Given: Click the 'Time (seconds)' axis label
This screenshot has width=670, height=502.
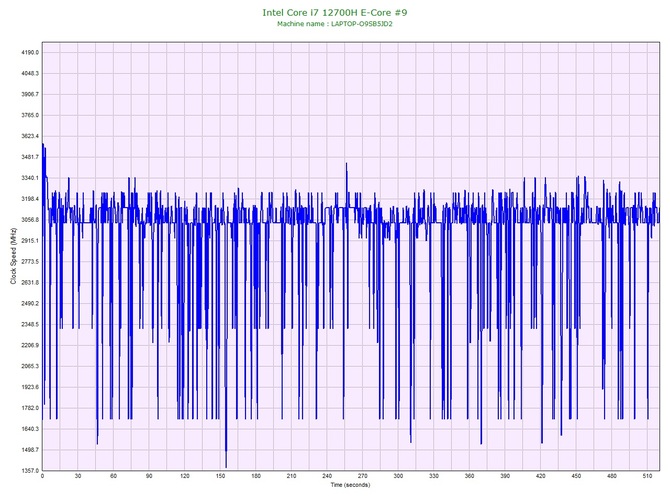Looking at the screenshot, I should 350,485.
